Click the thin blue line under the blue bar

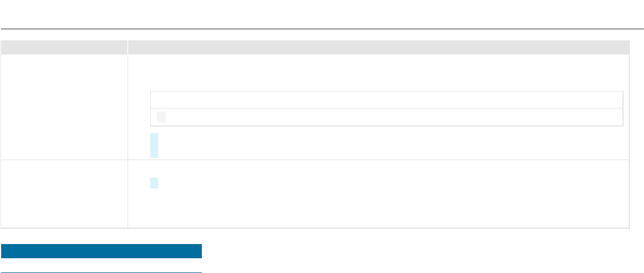pos(101,272)
